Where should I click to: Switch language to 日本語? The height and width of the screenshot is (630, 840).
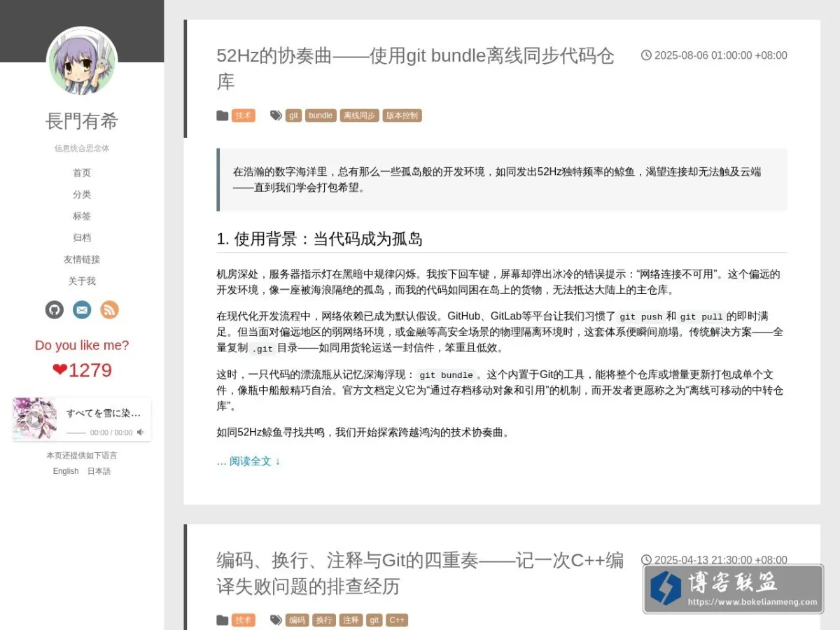99,471
